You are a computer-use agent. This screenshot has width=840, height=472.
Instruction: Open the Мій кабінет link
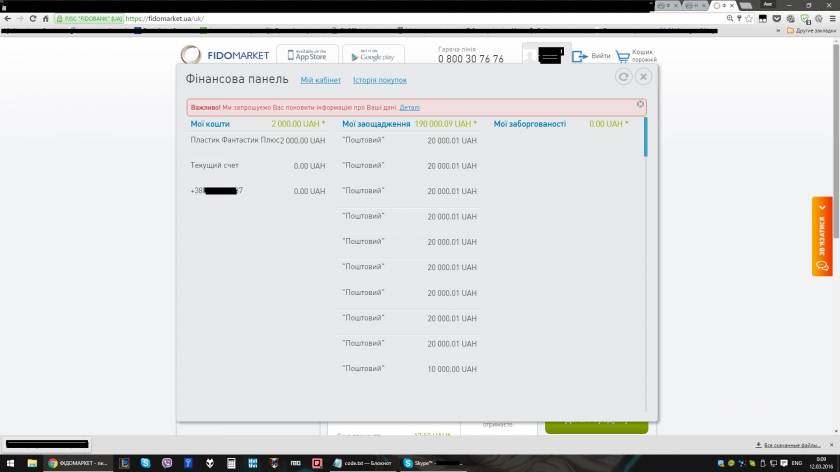pos(320,80)
